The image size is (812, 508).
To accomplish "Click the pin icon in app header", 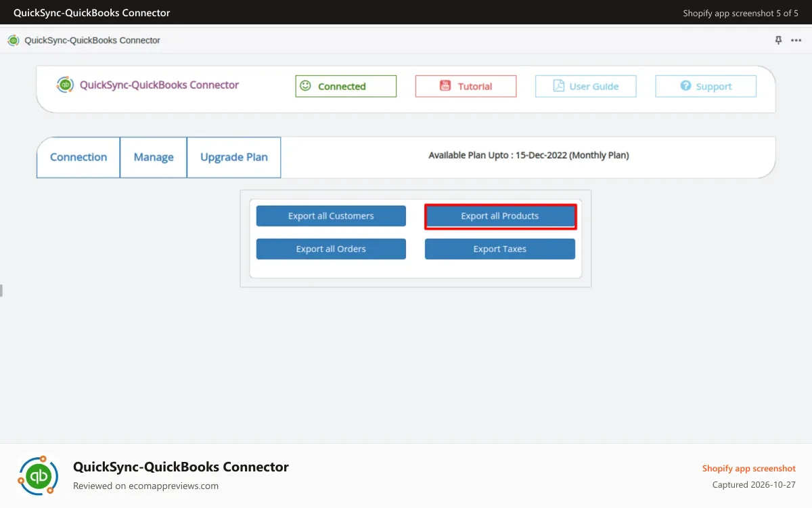I will click(x=778, y=41).
